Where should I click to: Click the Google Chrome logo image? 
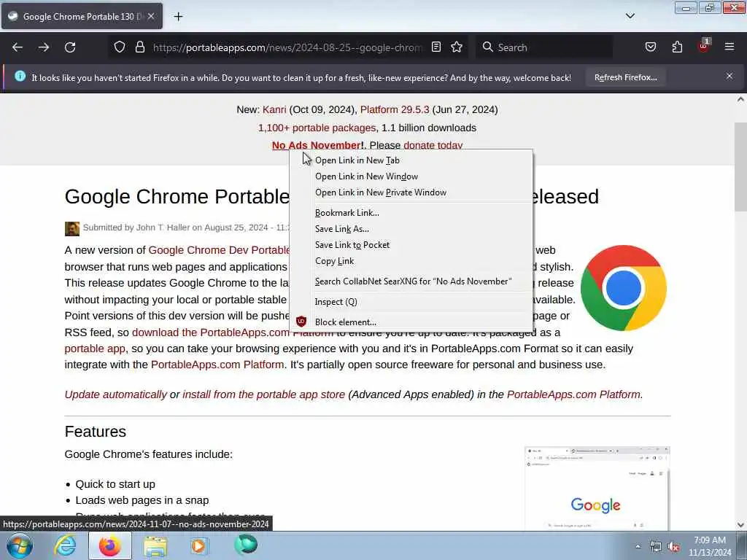(x=623, y=288)
